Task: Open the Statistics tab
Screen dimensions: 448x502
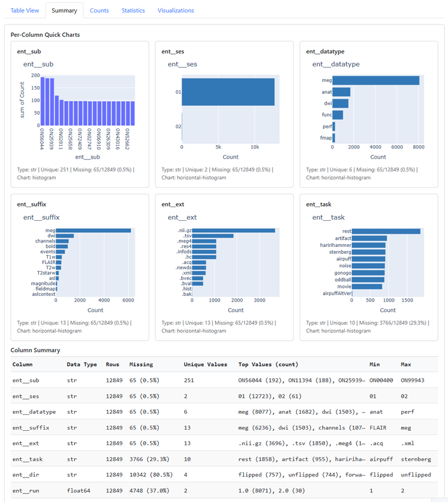Action: point(133,11)
